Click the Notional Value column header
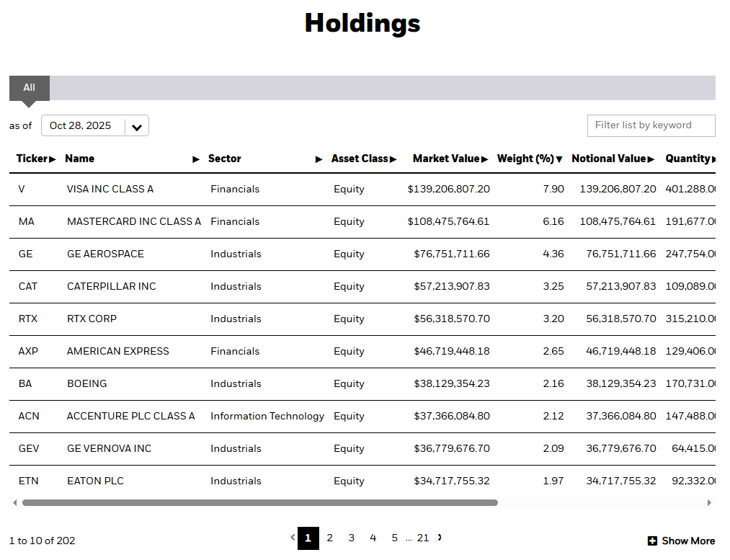Image resolution: width=730 pixels, height=560 pixels. tap(609, 159)
